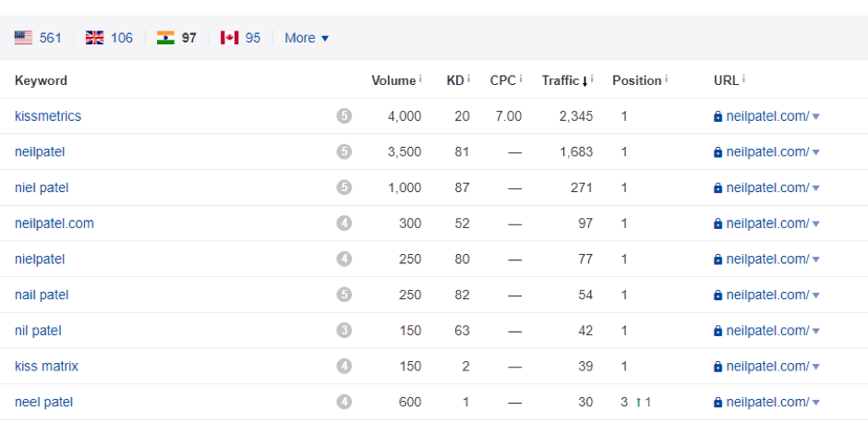Show info tooltip next to Traffic
The width and height of the screenshot is (868, 423).
[x=592, y=79]
